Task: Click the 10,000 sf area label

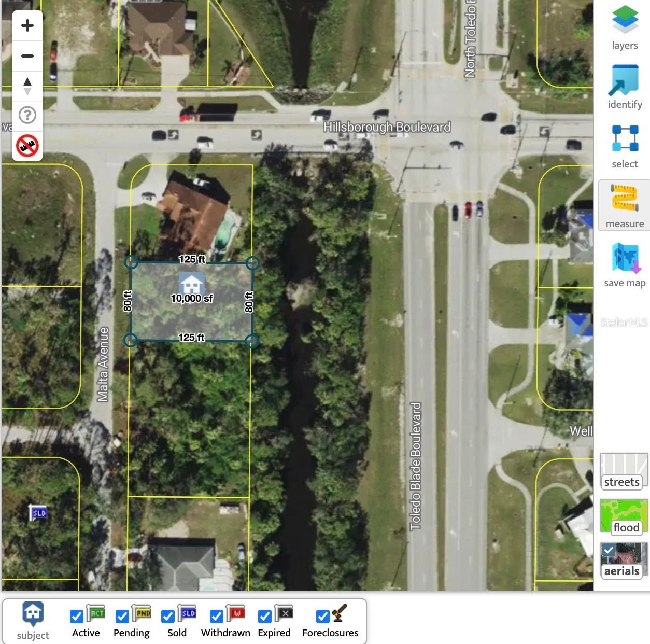Action: point(192,299)
